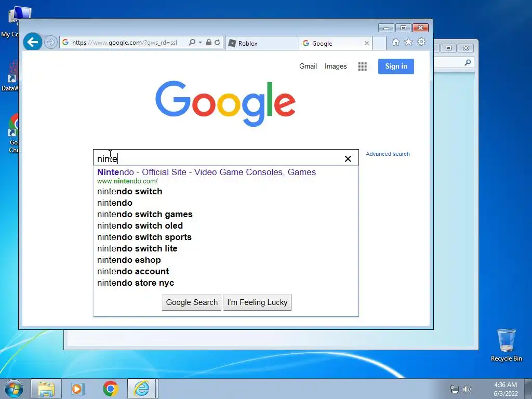This screenshot has width=532, height=399.
Task: Open File Explorer from taskbar
Action: (46, 389)
